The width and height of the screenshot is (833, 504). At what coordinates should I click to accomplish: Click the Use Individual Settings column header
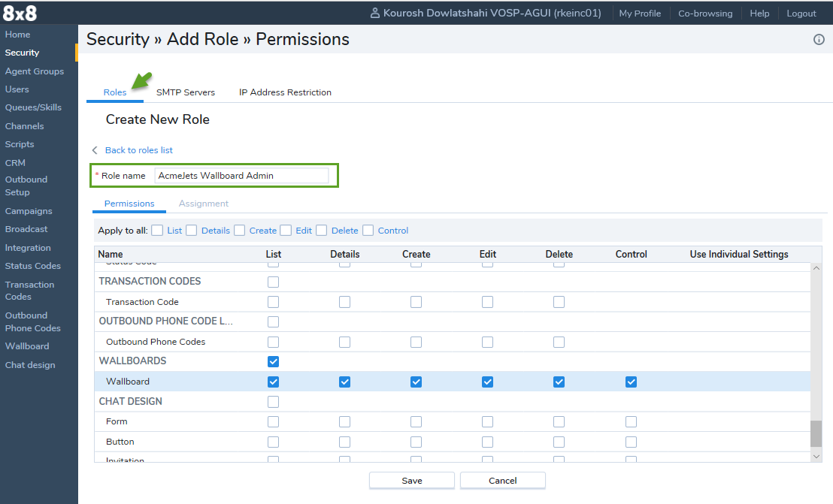[739, 254]
